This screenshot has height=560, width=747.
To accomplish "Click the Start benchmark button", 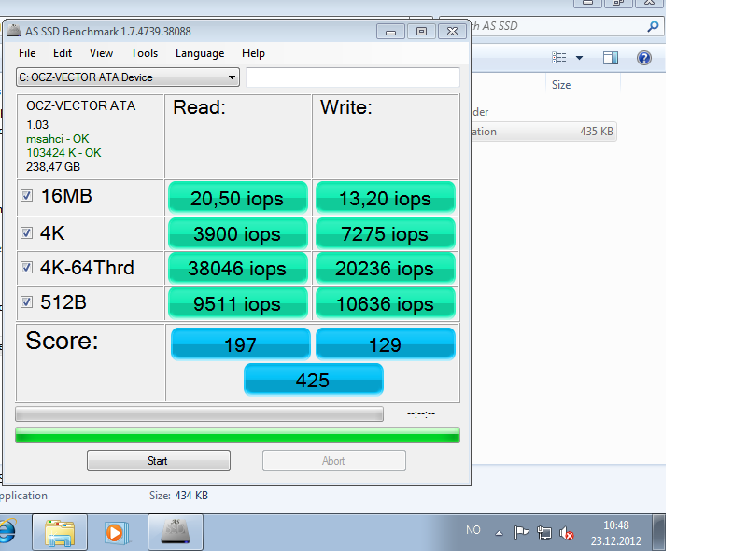I will tap(159, 461).
